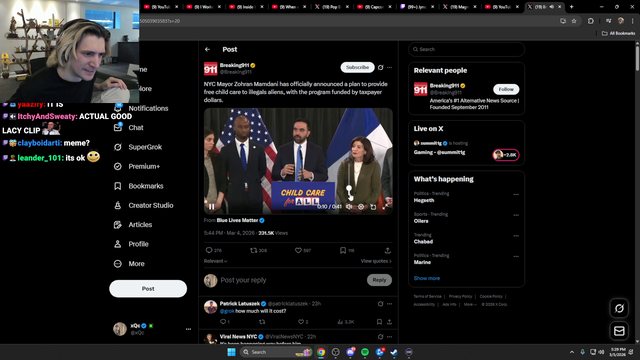Expand video to fullscreen

(384, 207)
